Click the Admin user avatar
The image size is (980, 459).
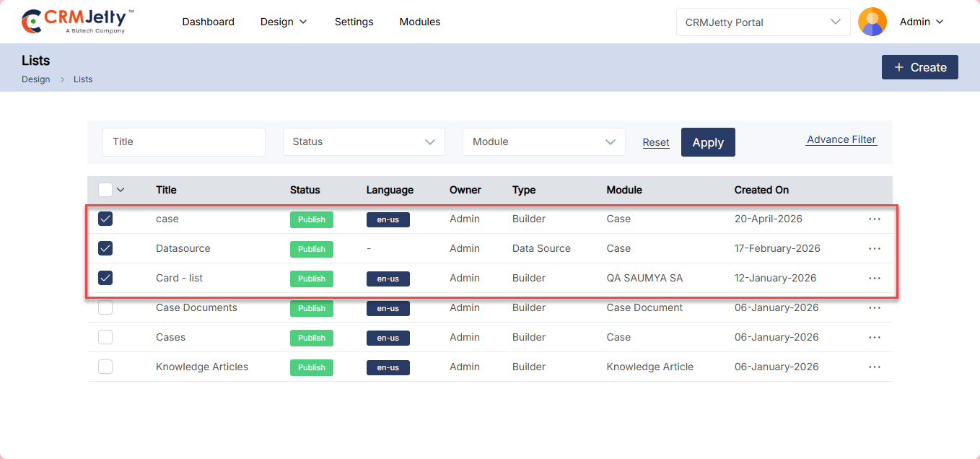pyautogui.click(x=872, y=22)
